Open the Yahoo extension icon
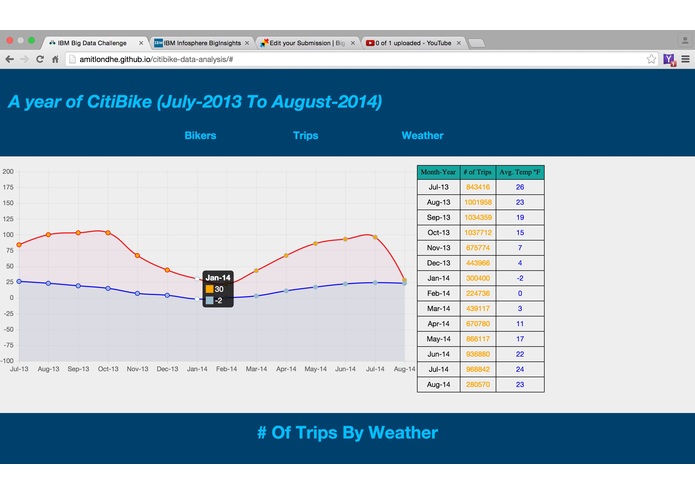The height and width of the screenshot is (494, 695). (x=669, y=59)
